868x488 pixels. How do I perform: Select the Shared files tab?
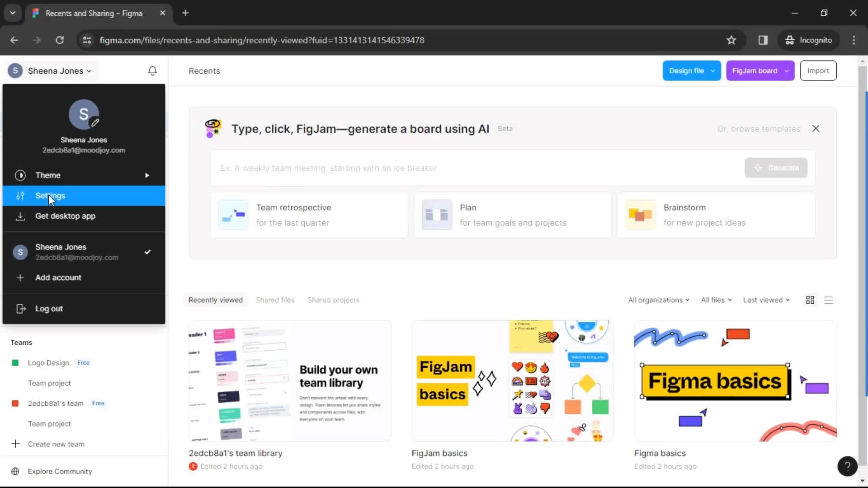[x=275, y=300]
